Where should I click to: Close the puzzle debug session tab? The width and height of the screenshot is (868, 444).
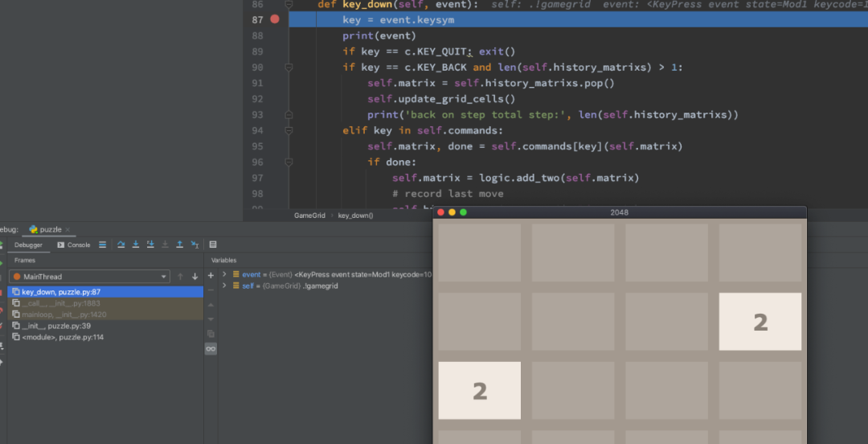click(x=68, y=229)
